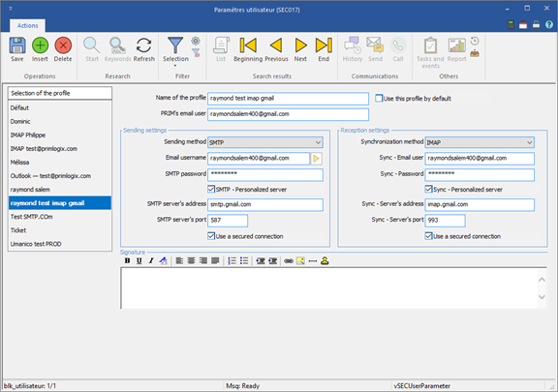558x392 pixels.
Task: Focus the SMTP server's port field
Action: [228, 220]
